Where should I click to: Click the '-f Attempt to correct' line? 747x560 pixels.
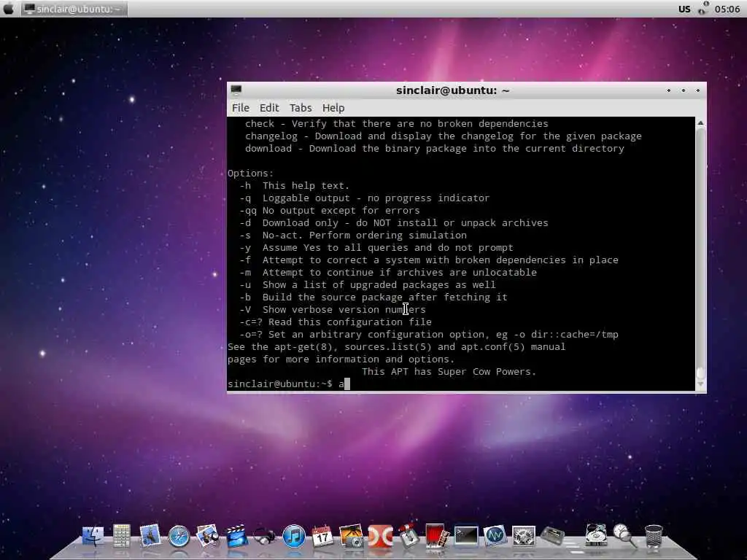pos(429,260)
